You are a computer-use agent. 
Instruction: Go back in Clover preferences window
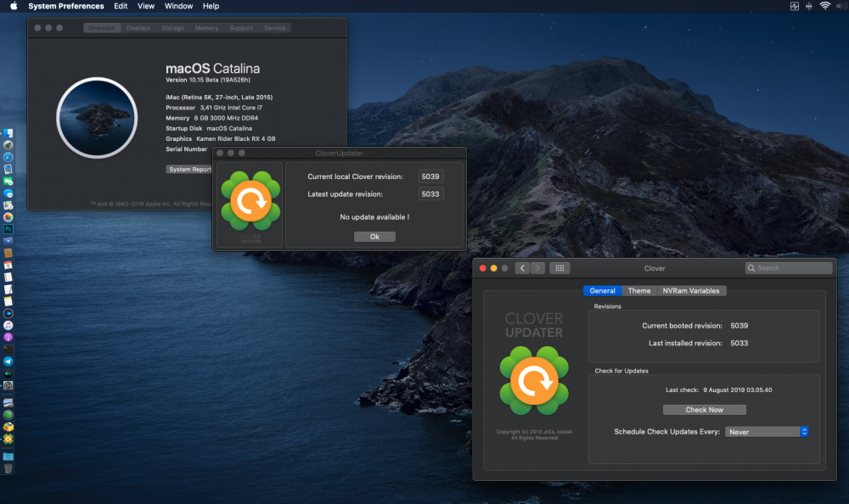522,268
